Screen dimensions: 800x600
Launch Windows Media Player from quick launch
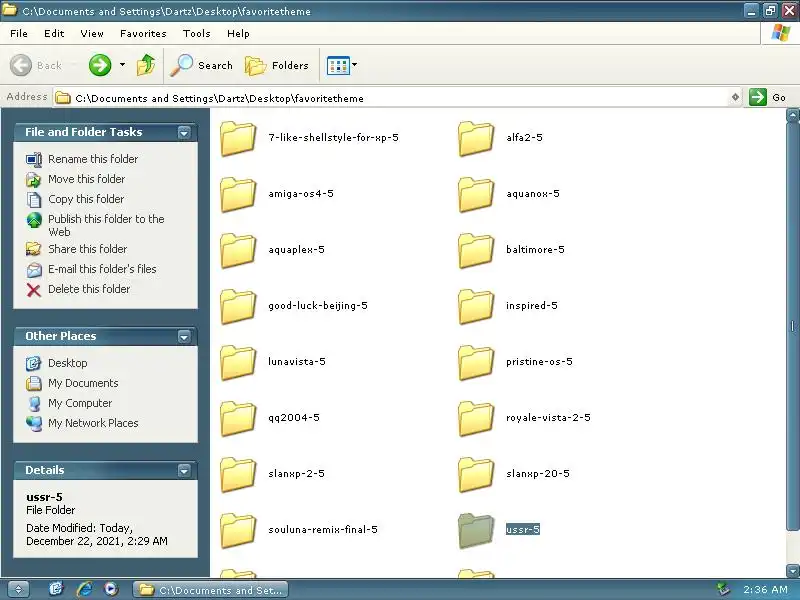click(x=111, y=589)
